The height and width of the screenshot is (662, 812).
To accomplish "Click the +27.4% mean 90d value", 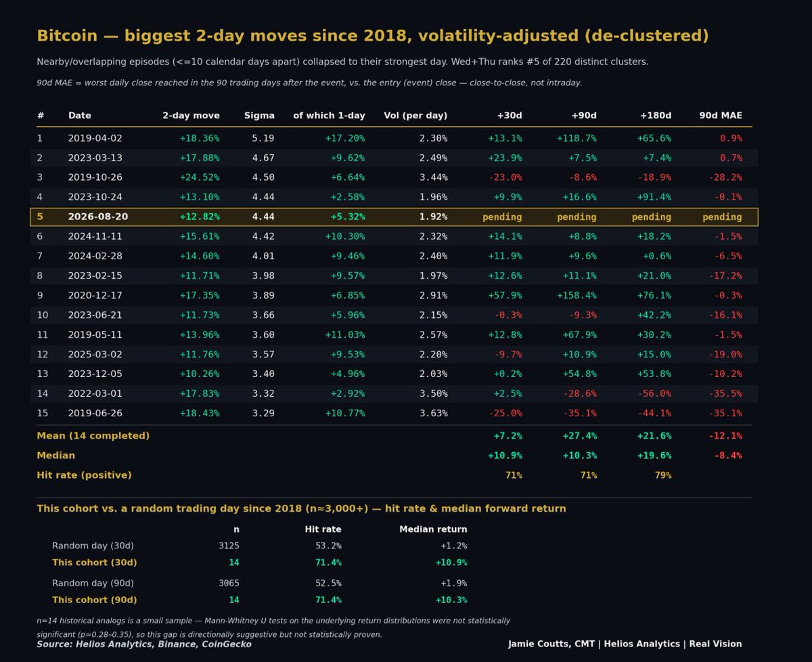I will pyautogui.click(x=579, y=436).
